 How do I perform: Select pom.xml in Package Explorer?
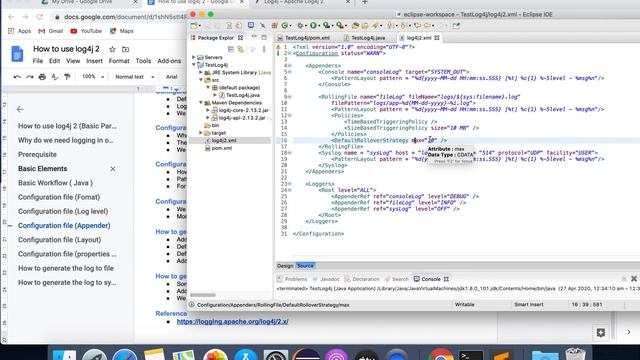point(221,148)
